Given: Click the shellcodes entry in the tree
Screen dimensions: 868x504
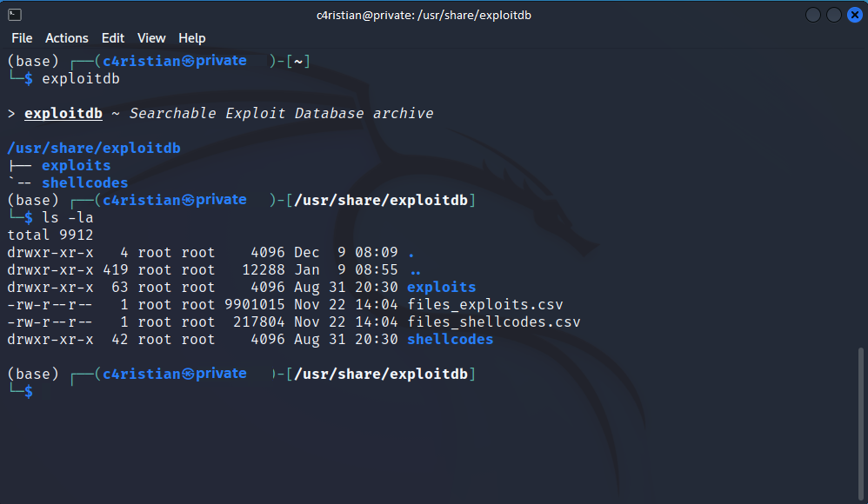Looking at the screenshot, I should point(84,183).
